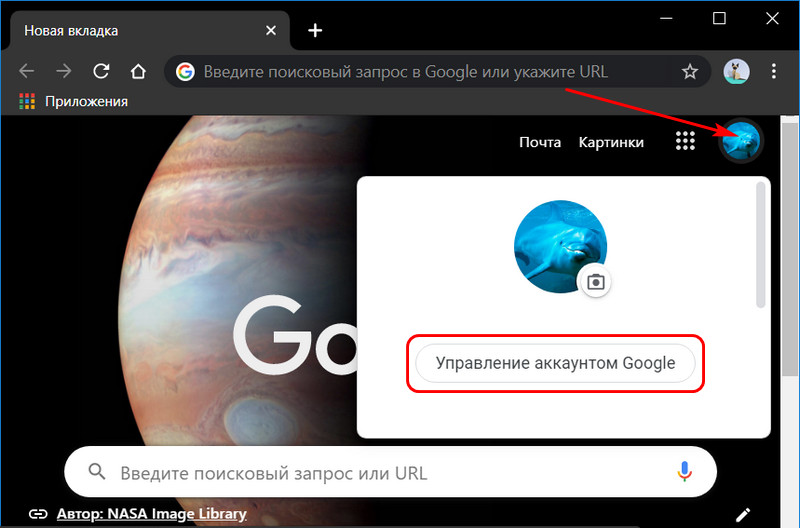Open the Почта link
Image resolution: width=800 pixels, height=528 pixels.
[540, 142]
